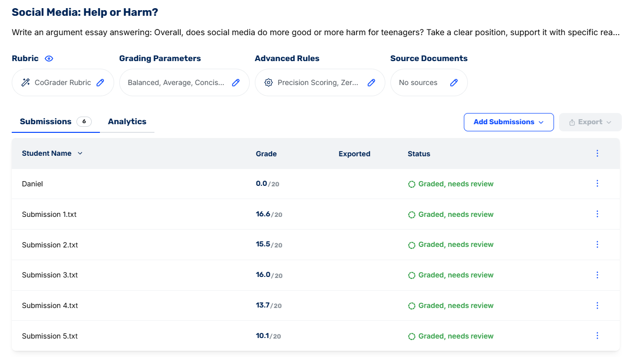The width and height of the screenshot is (632, 364).
Task: Edit Grading Parameters pencil icon
Action: point(235,82)
